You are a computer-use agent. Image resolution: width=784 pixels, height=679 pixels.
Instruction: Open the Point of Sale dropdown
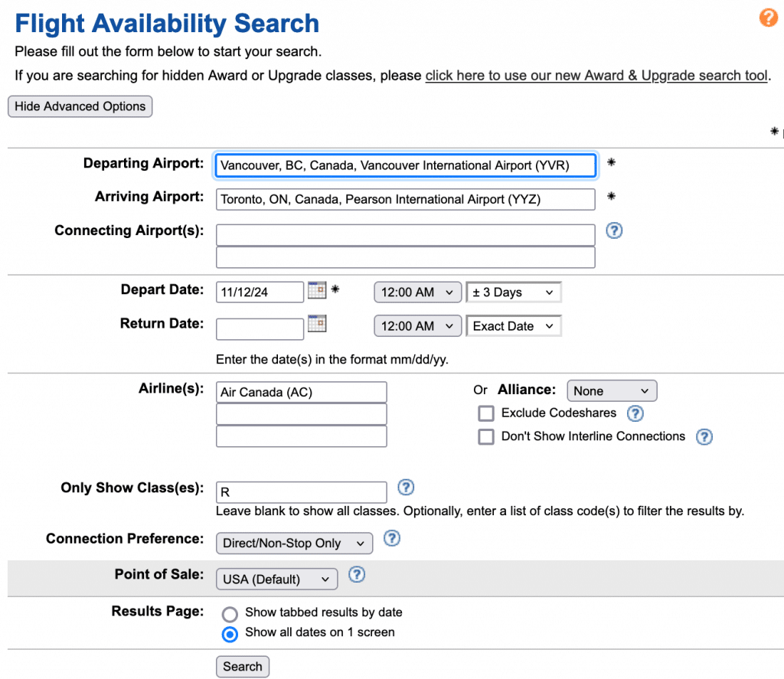click(276, 579)
